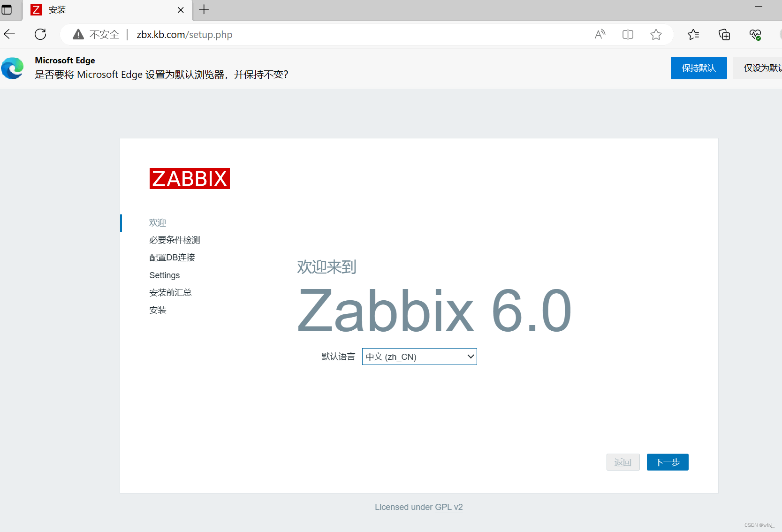Open the Collections icon
This screenshot has width=782, height=532.
click(x=724, y=34)
